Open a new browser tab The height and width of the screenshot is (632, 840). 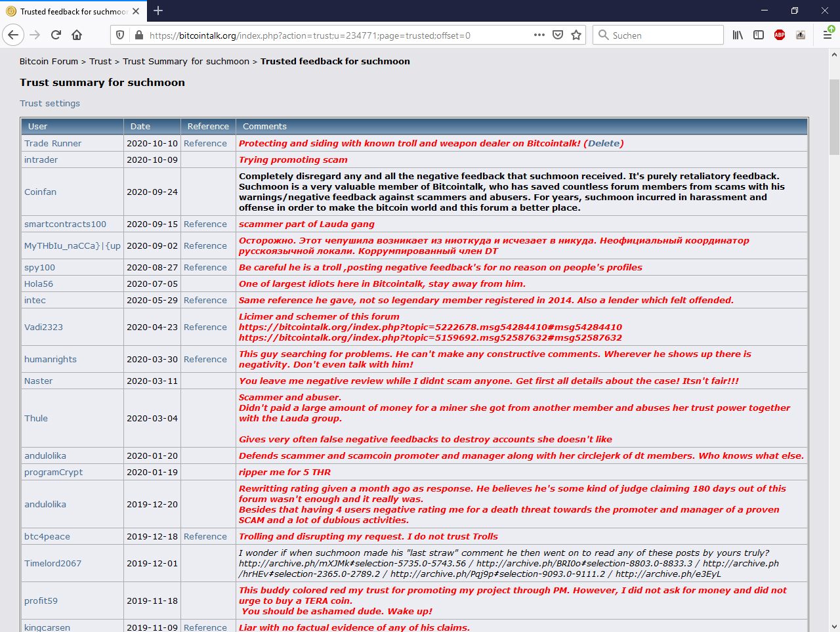(x=158, y=11)
